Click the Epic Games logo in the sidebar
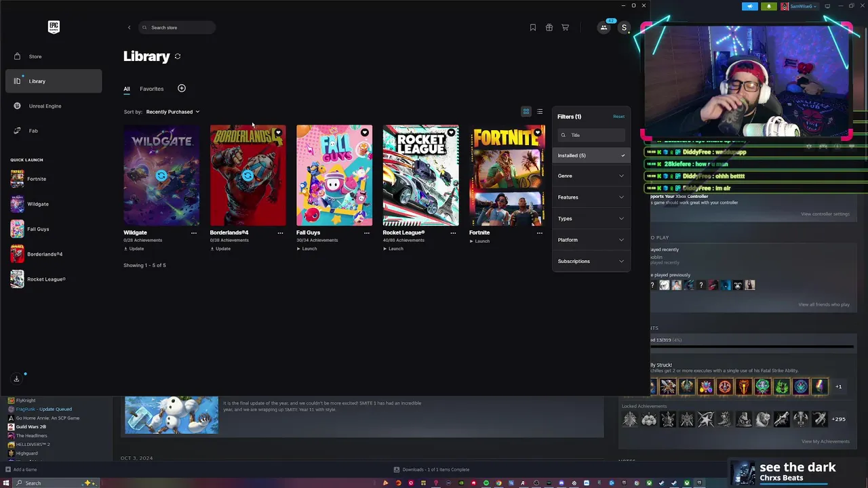Screen dimensions: 868x488 (54, 27)
